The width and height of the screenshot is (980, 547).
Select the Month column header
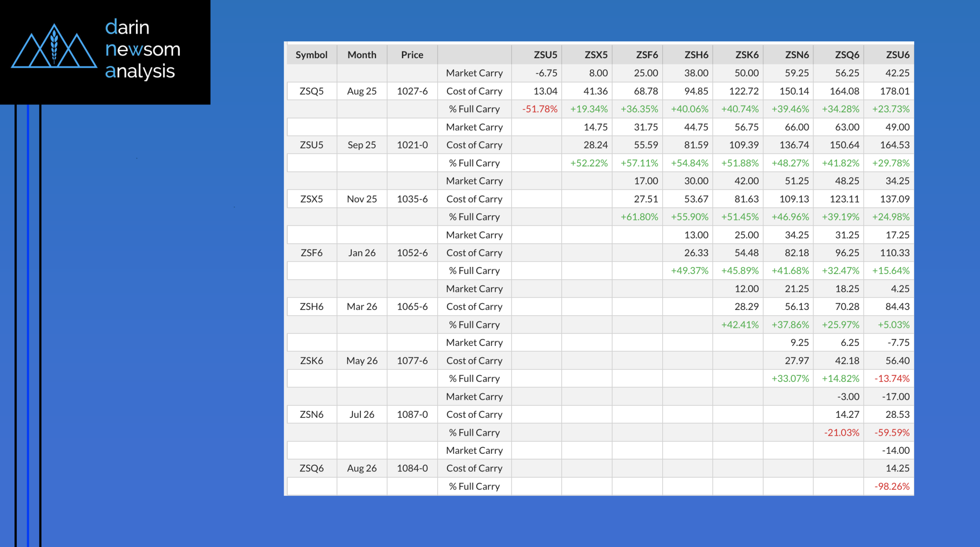361,55
